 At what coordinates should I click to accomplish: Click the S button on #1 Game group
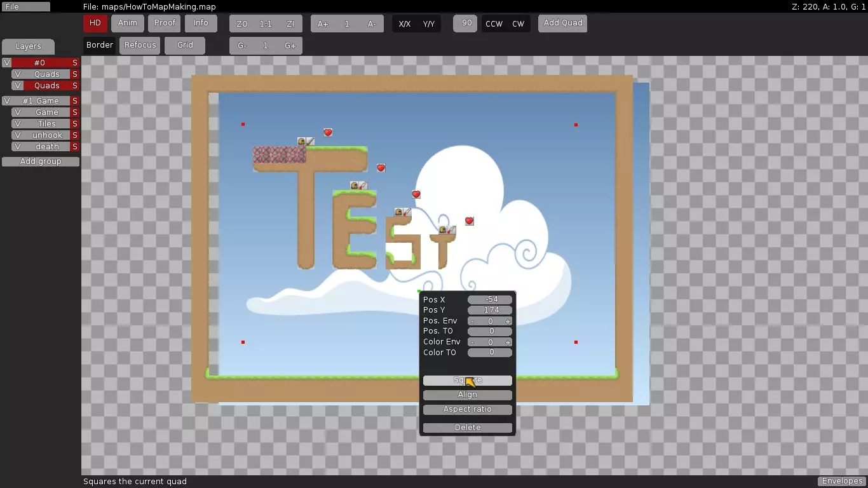(x=75, y=101)
